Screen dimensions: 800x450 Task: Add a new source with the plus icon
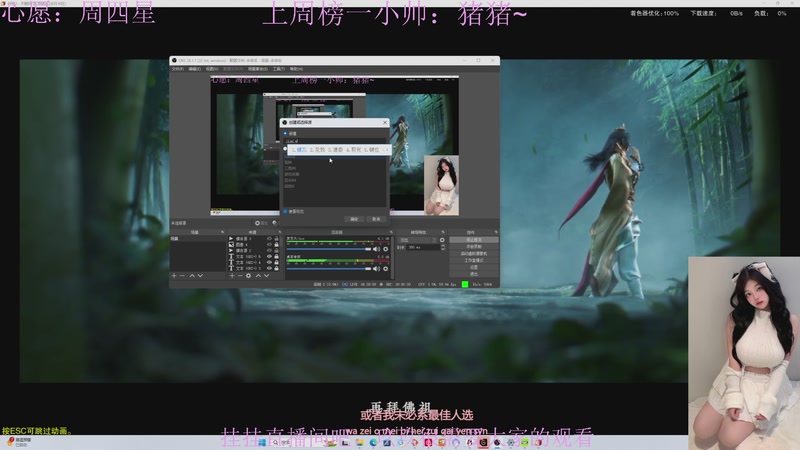coord(232,276)
